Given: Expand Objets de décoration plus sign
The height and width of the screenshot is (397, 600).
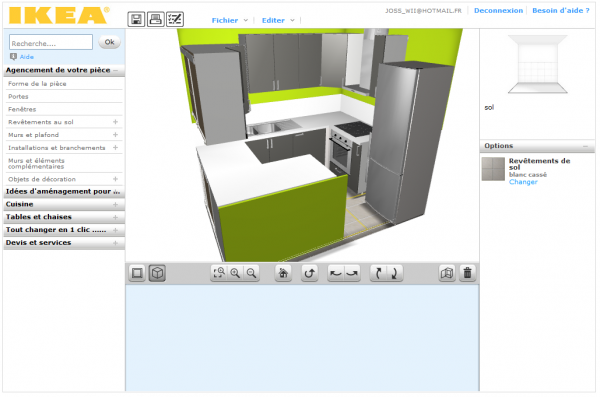Looking at the screenshot, I should pyautogui.click(x=115, y=179).
